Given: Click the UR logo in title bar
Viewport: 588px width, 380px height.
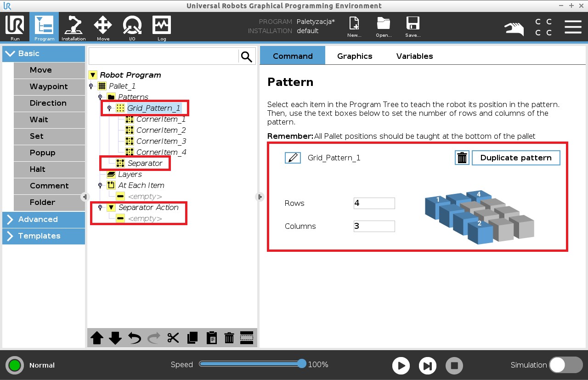Looking at the screenshot, I should (7, 6).
